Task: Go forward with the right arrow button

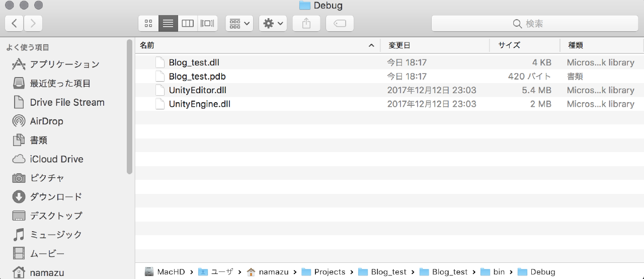Action: click(33, 23)
